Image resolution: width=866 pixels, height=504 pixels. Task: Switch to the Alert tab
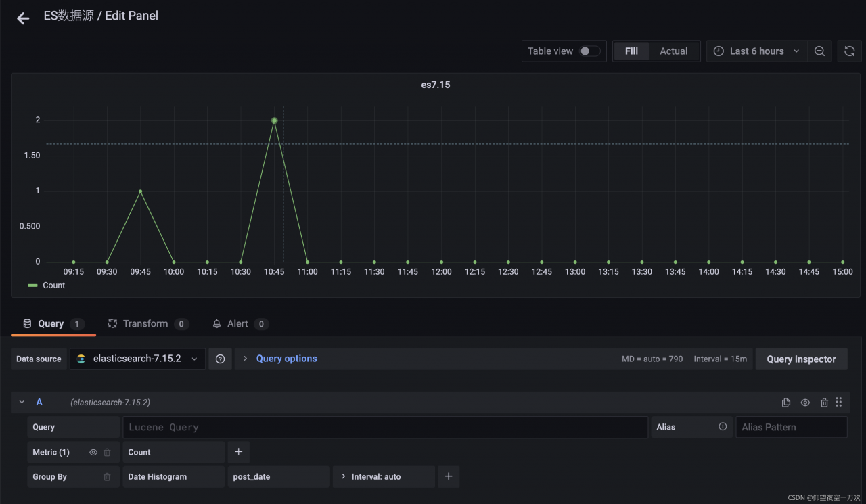tap(240, 324)
